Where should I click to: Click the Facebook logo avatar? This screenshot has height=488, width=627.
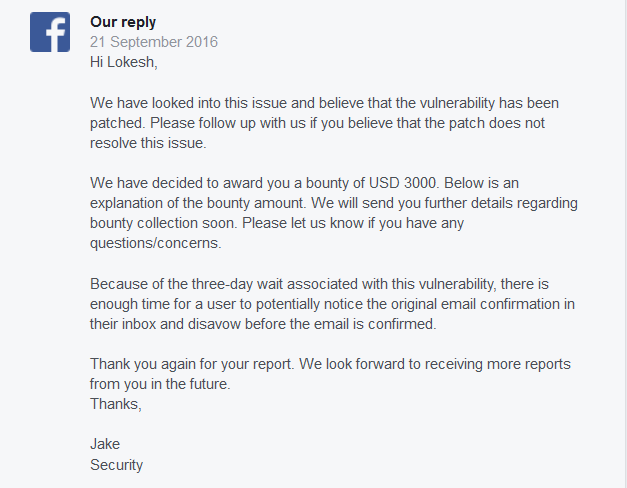[x=50, y=32]
